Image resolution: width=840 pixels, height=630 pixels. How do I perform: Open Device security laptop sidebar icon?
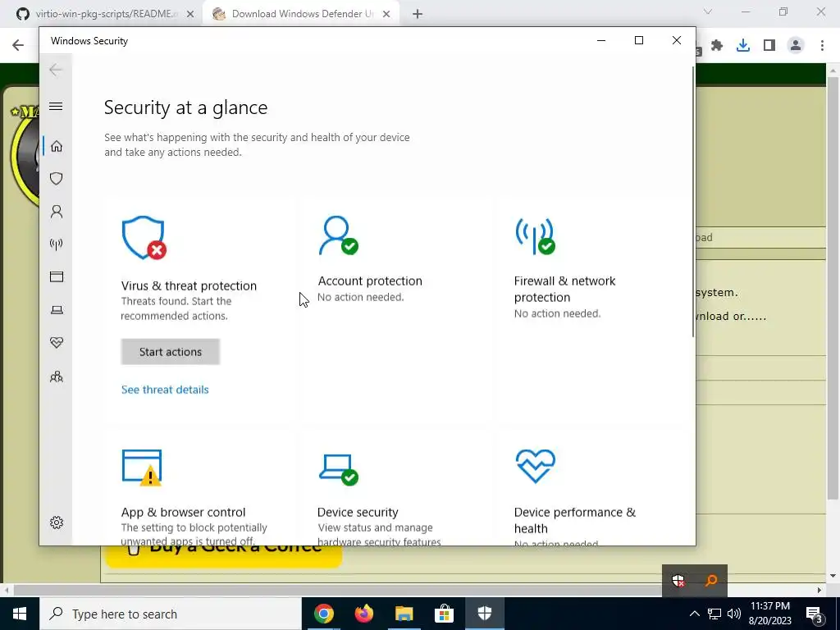tap(57, 309)
